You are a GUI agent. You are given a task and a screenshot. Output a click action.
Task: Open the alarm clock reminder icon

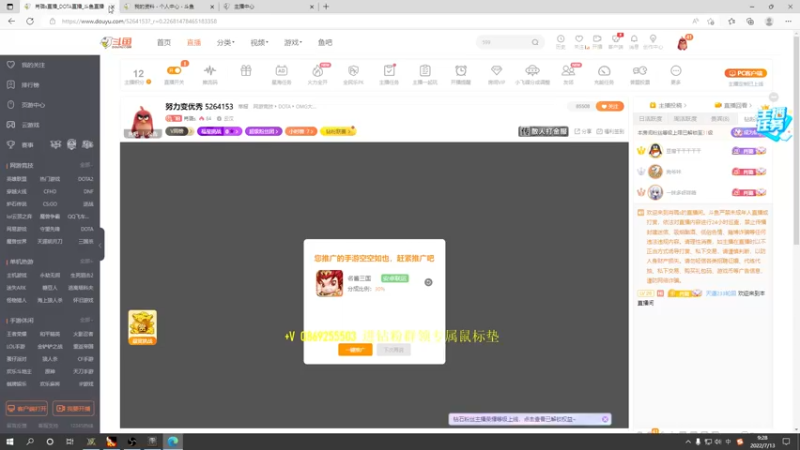(x=461, y=70)
